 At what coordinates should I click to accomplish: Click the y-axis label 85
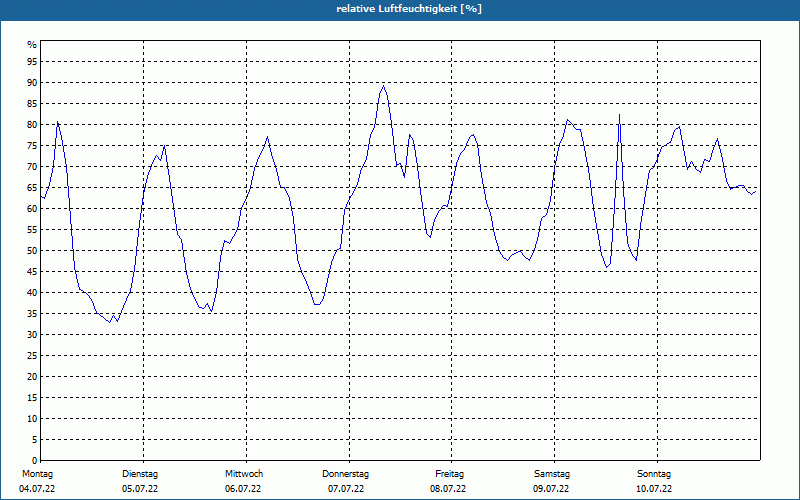tap(32, 104)
